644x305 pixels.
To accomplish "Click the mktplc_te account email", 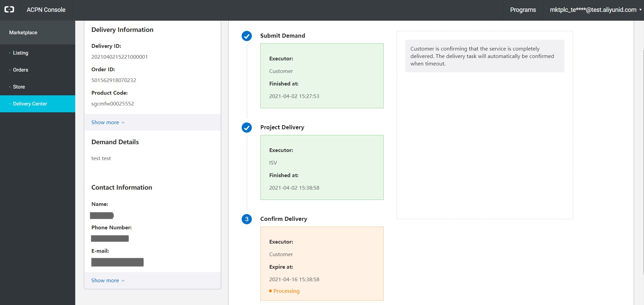I will pyautogui.click(x=593, y=10).
